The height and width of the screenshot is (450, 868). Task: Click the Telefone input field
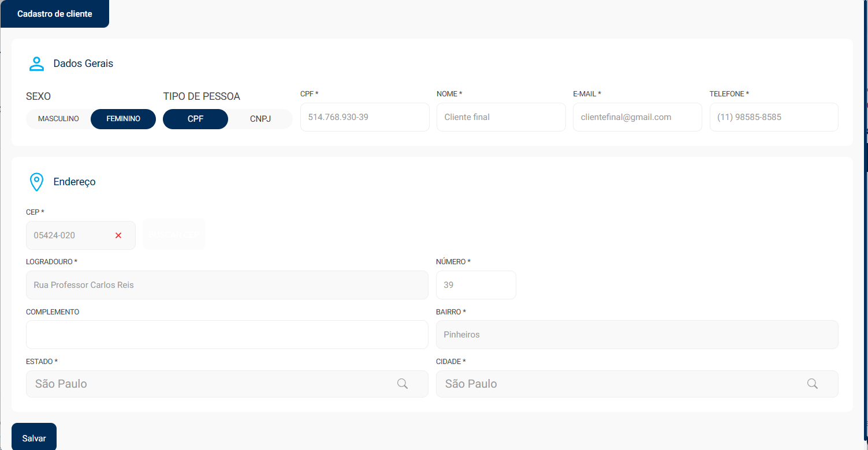773,117
